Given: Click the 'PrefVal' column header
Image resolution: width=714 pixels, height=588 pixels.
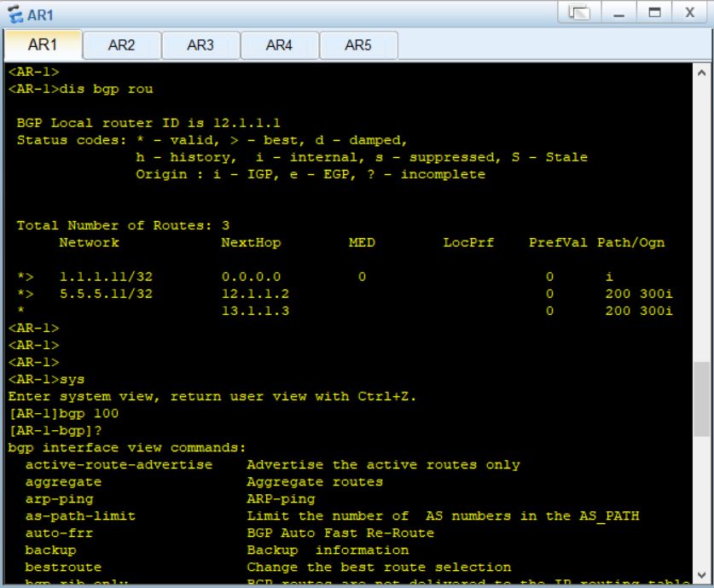Looking at the screenshot, I should click(558, 242).
